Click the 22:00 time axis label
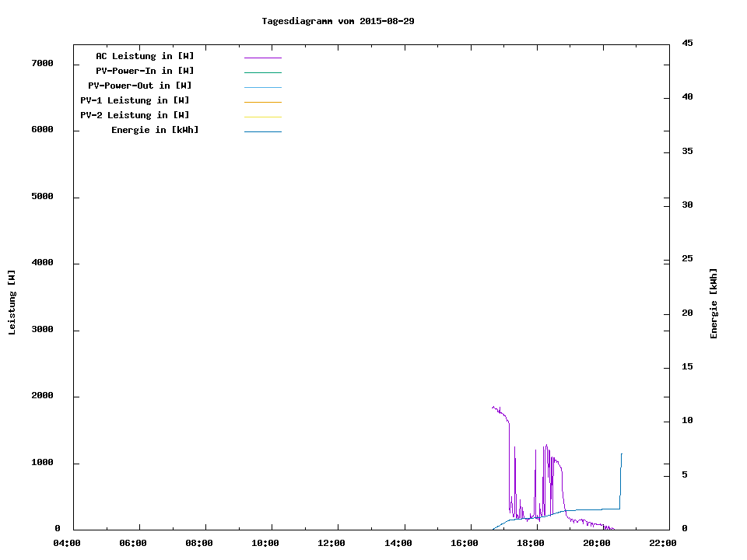Image resolution: width=747 pixels, height=560 pixels. pyautogui.click(x=663, y=543)
